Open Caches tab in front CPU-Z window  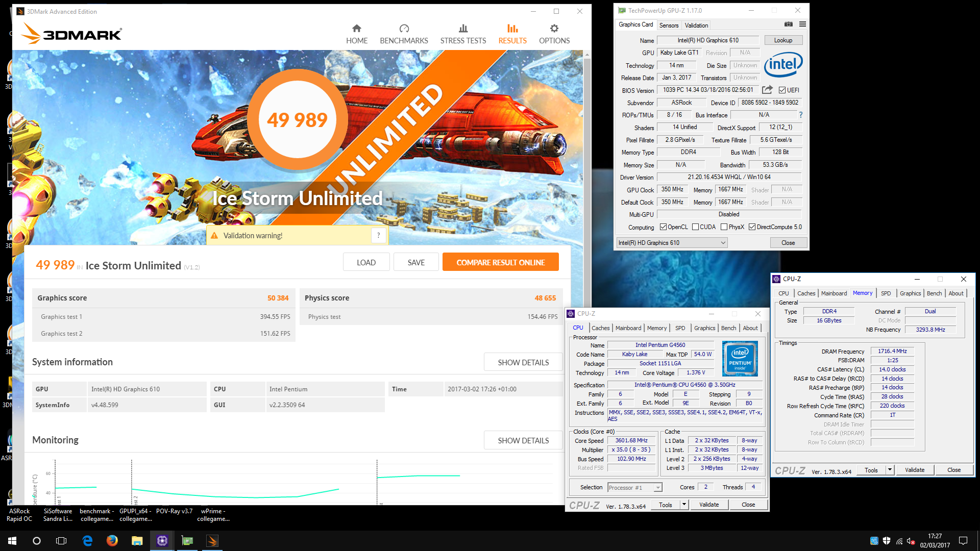point(601,328)
